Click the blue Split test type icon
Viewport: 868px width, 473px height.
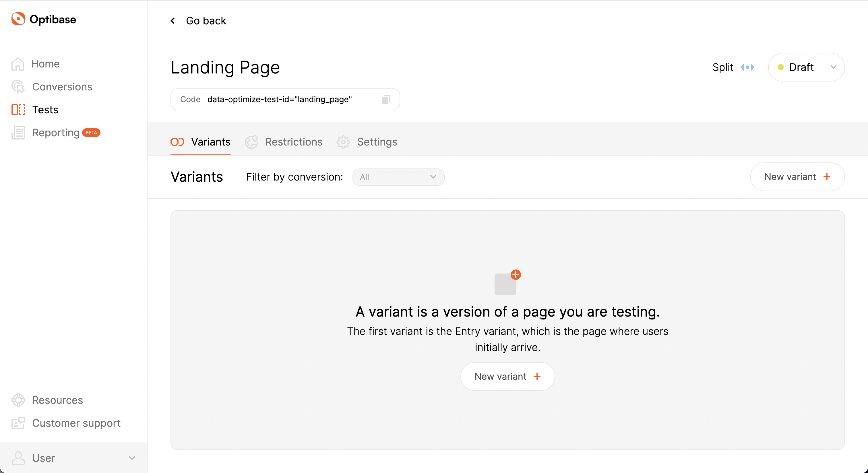tap(747, 67)
